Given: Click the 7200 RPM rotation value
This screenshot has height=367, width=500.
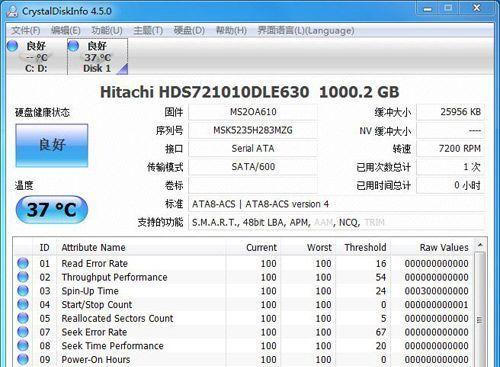Looking at the screenshot, I should pos(450,149).
